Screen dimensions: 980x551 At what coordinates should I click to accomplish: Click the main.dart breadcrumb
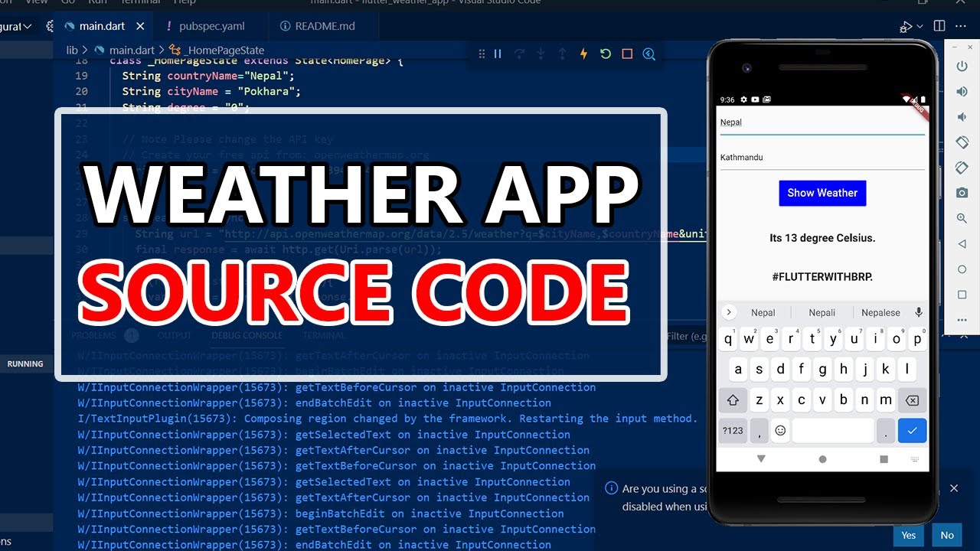point(132,51)
